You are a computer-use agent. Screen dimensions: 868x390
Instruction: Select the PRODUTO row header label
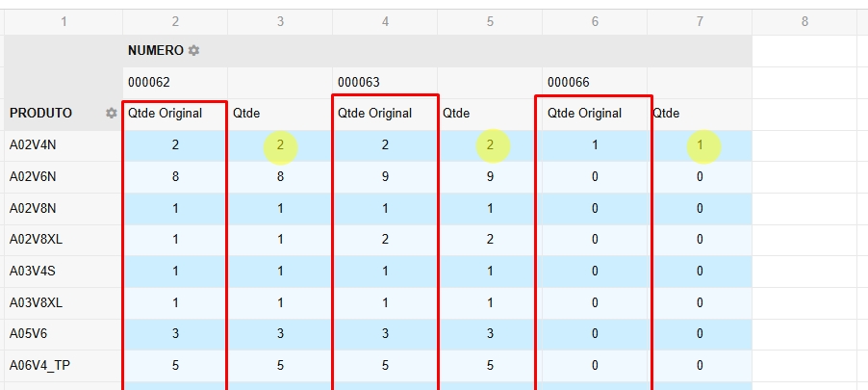coord(41,114)
